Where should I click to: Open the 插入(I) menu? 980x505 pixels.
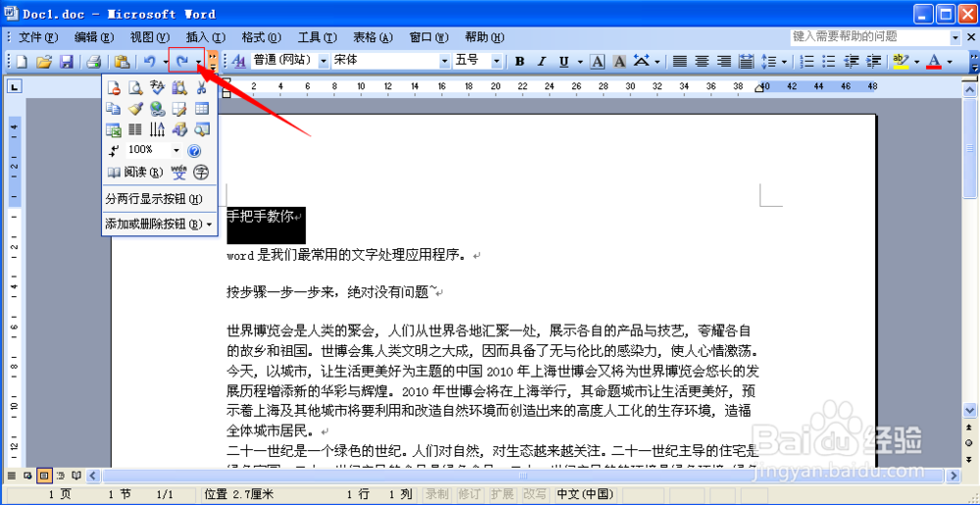[206, 37]
